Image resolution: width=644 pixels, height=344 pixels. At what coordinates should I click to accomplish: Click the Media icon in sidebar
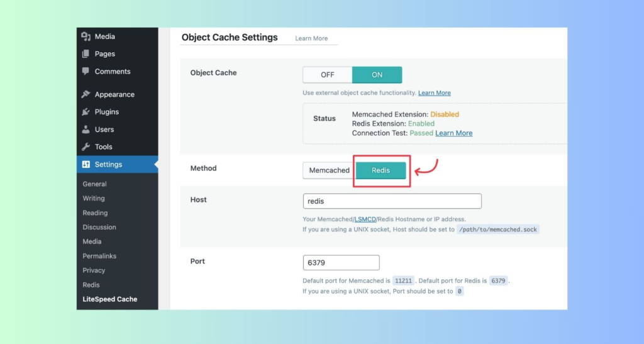[86, 36]
